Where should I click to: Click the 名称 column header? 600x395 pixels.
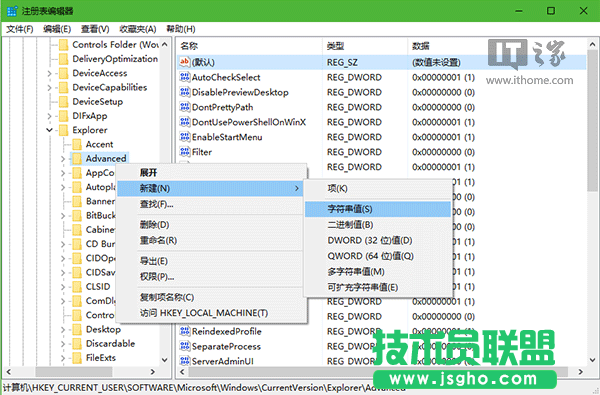249,46
